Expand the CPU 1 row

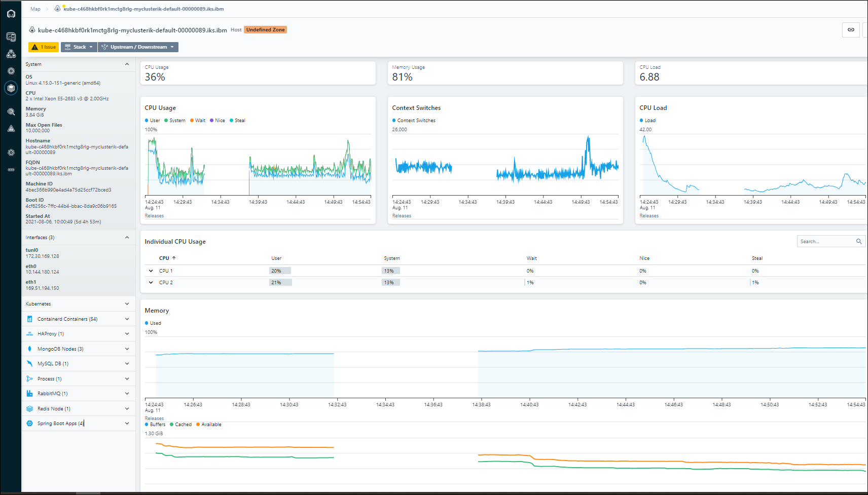coord(151,271)
